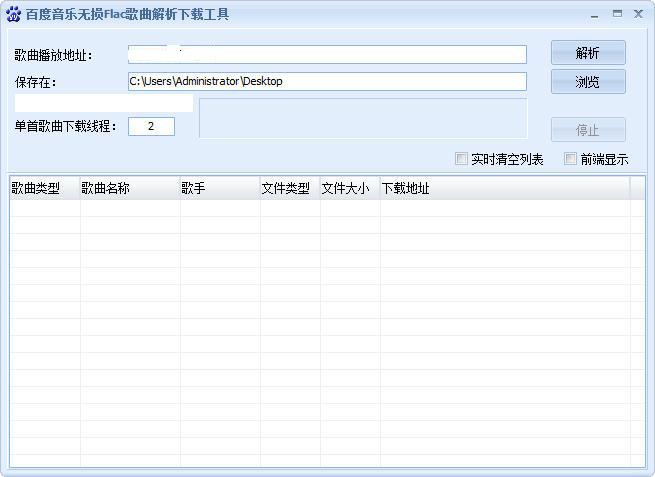Click the 下载地址 column header
655x477 pixels.
(505, 188)
